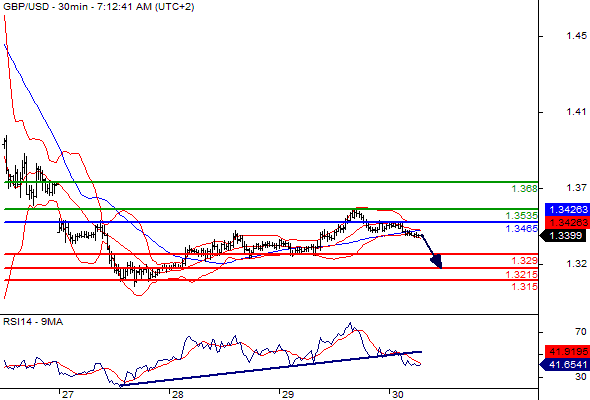
Task: Click the 1.37 price axis label
Action: pyautogui.click(x=576, y=187)
